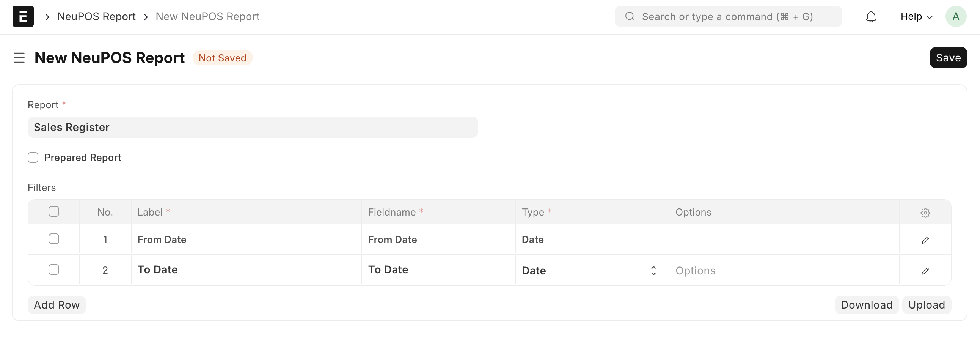This screenshot has width=980, height=353.
Task: Tick the checkbox for row 2 To Date
Action: coord(54,269)
